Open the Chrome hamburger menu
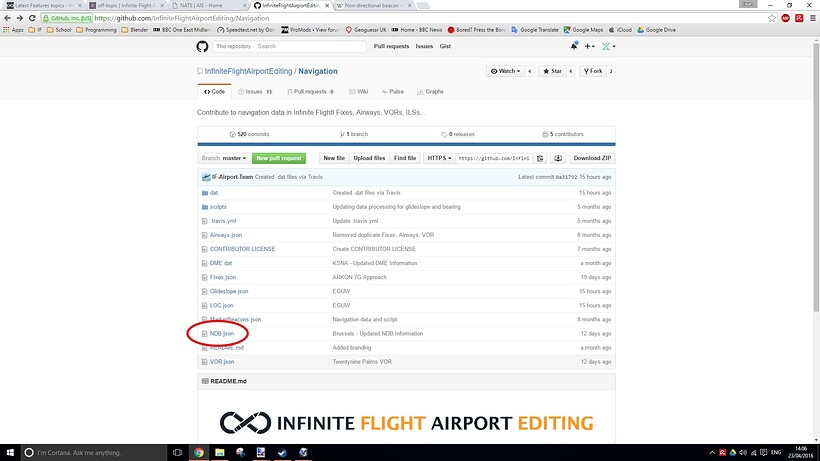820x461 pixels. tap(813, 18)
